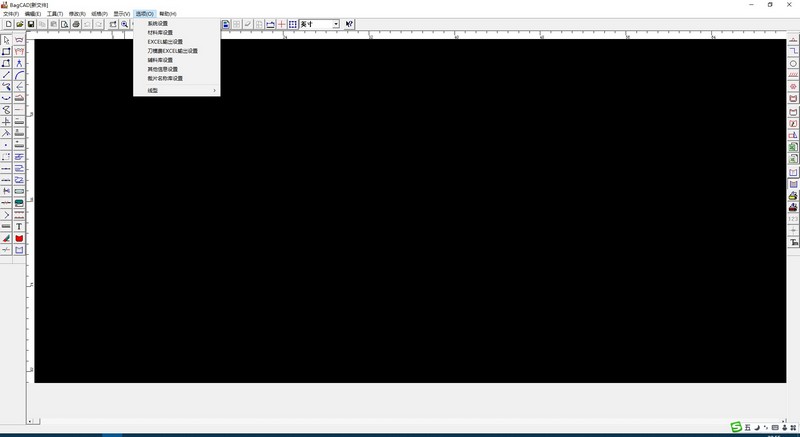Click the 五 input method tray icon
800x437 pixels.
tap(746, 429)
